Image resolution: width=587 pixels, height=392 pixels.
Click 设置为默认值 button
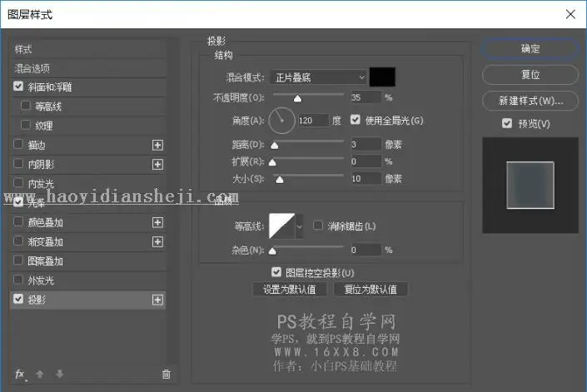pos(290,289)
